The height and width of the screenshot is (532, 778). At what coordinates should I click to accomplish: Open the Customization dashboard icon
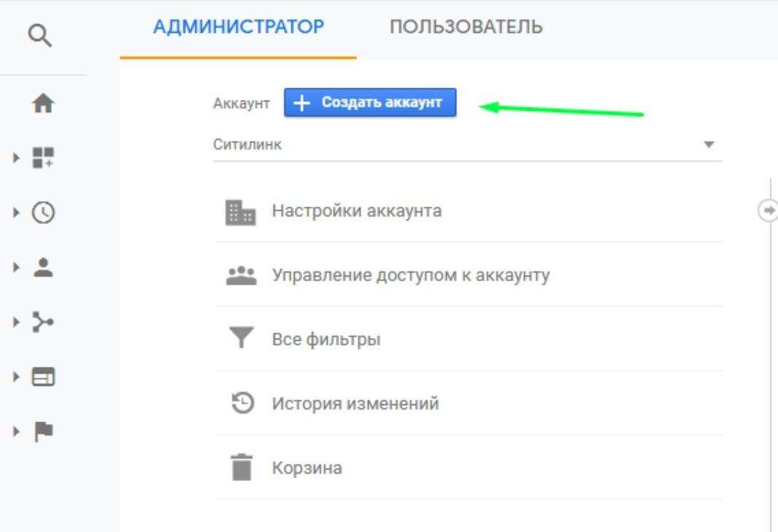[43, 158]
